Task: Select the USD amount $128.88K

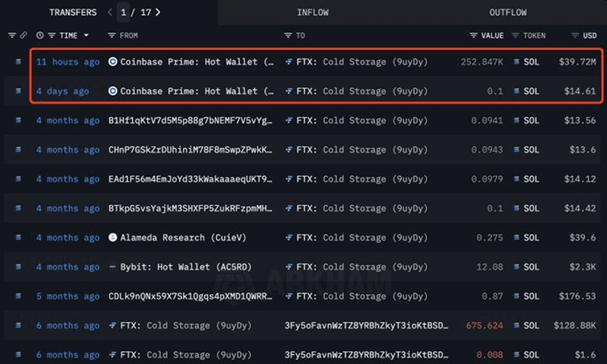Action: click(575, 325)
